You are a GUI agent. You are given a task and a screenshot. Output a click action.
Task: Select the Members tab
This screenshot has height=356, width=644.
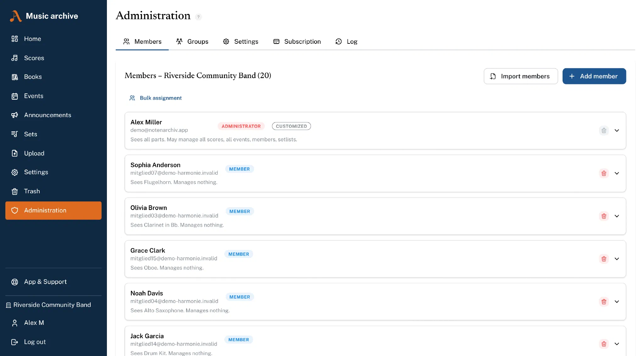click(x=142, y=42)
